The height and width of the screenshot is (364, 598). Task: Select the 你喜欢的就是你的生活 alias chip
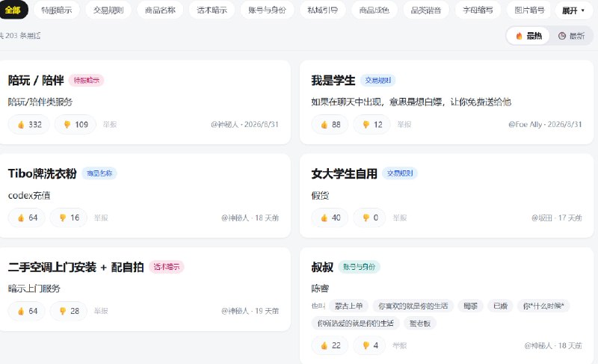[x=413, y=306]
